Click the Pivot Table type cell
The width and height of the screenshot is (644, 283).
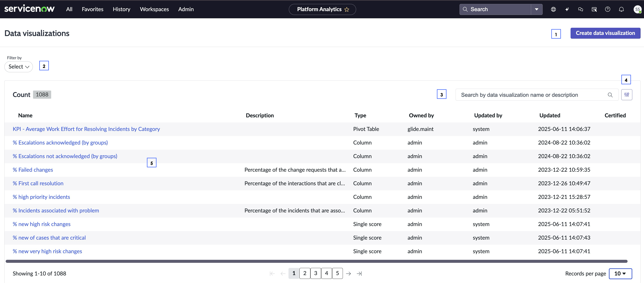(366, 129)
